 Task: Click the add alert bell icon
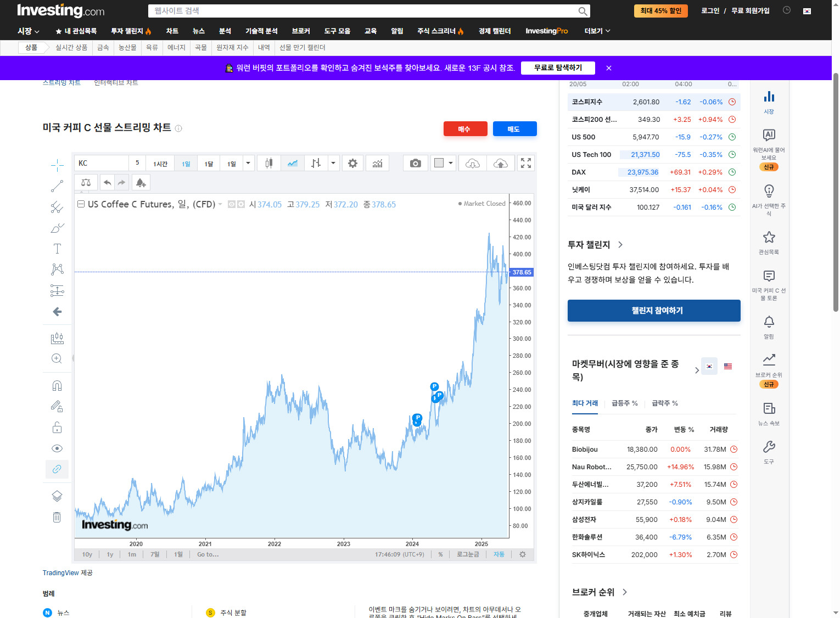(x=141, y=183)
